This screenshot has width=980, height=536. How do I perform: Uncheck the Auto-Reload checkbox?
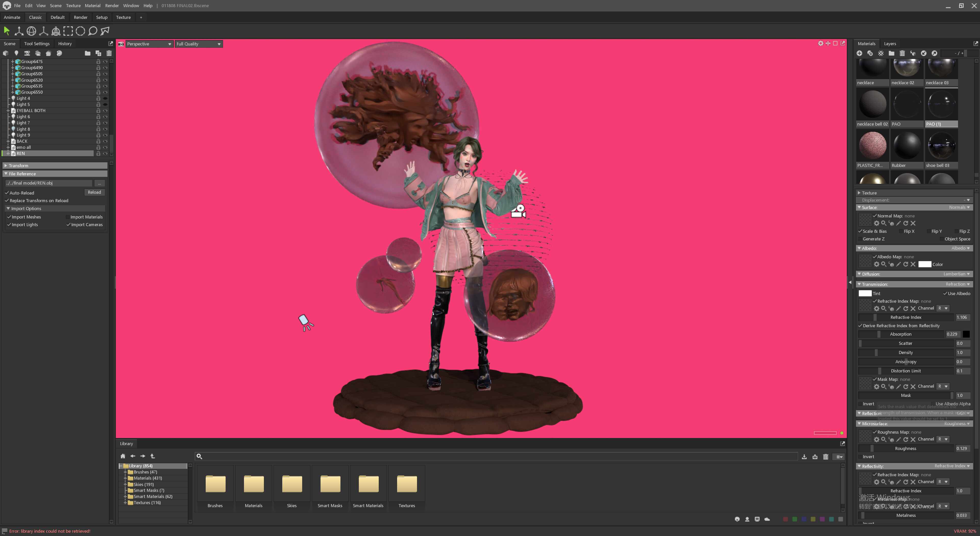click(x=7, y=193)
